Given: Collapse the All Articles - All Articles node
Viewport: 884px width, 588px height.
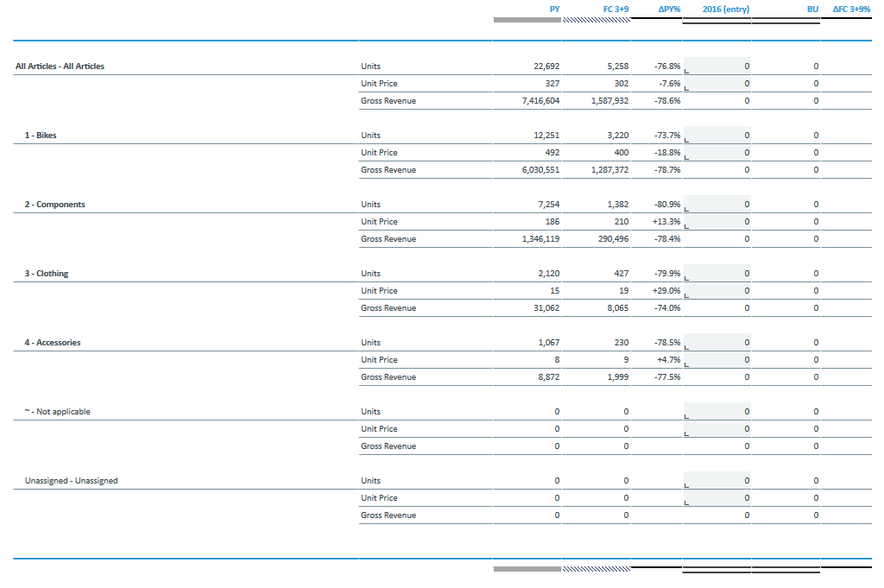Looking at the screenshot, I should (x=59, y=66).
